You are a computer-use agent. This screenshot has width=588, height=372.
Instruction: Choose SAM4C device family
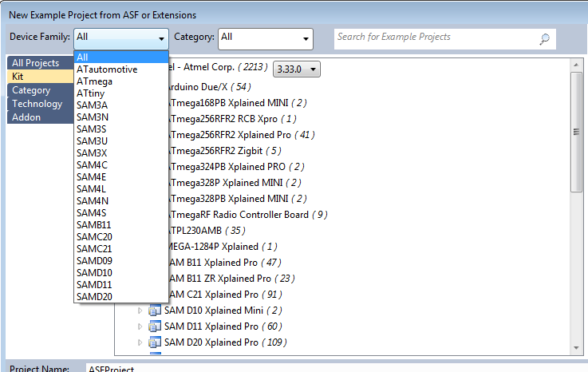click(x=121, y=164)
